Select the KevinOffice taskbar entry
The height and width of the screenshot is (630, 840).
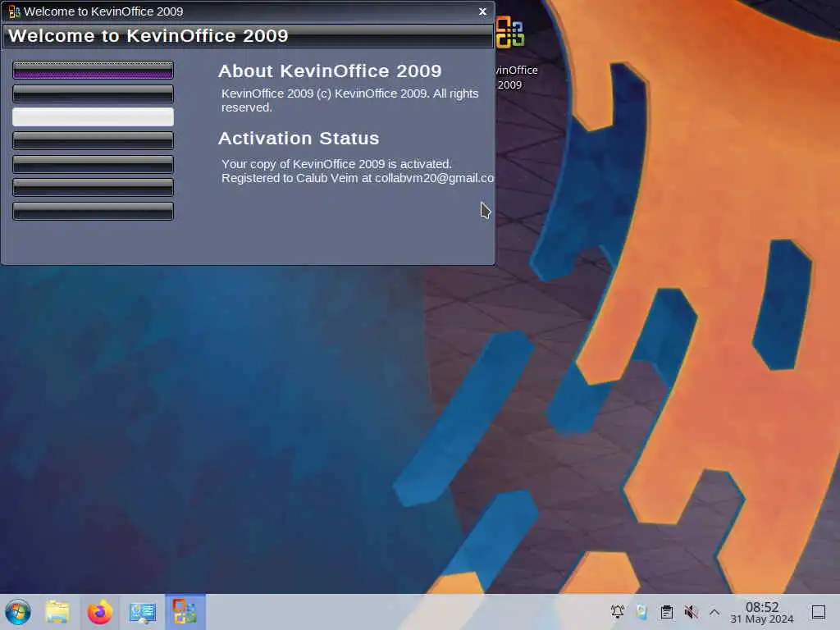[x=185, y=612]
